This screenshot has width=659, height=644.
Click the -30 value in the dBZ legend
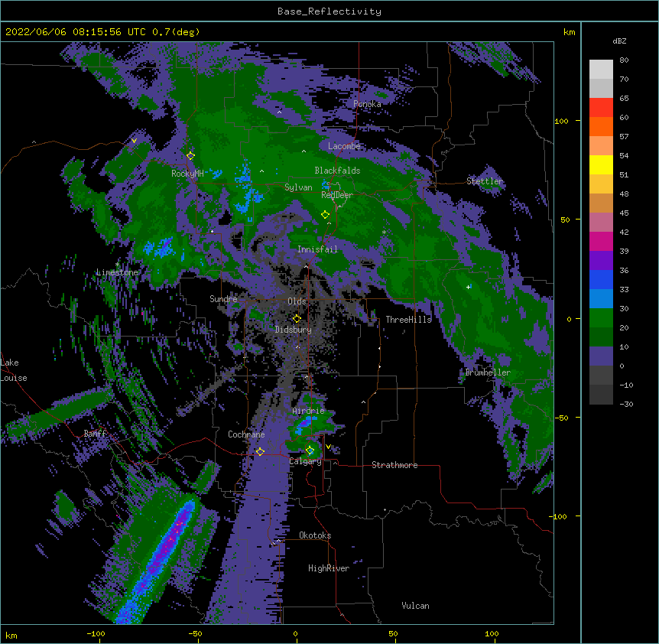(626, 404)
